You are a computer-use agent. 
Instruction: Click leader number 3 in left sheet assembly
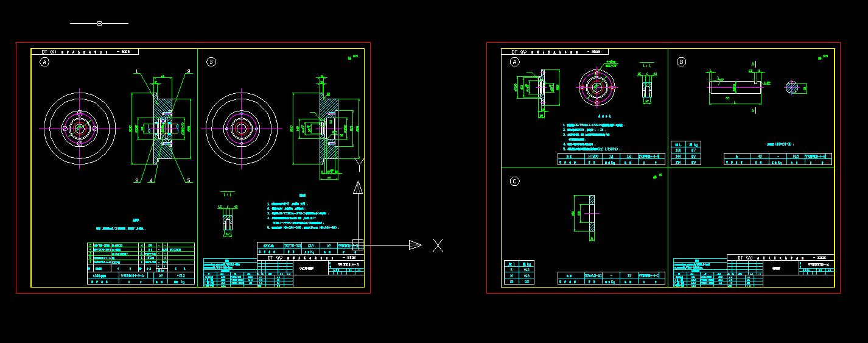[138, 180]
